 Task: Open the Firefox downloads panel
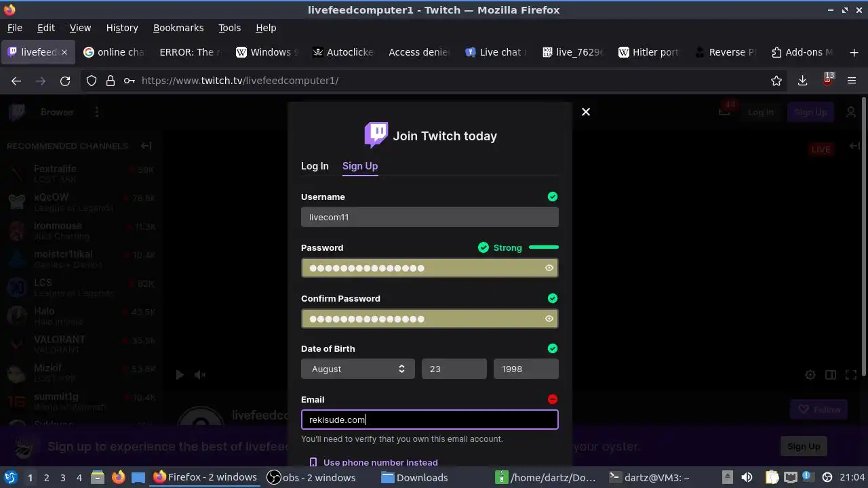[802, 81]
